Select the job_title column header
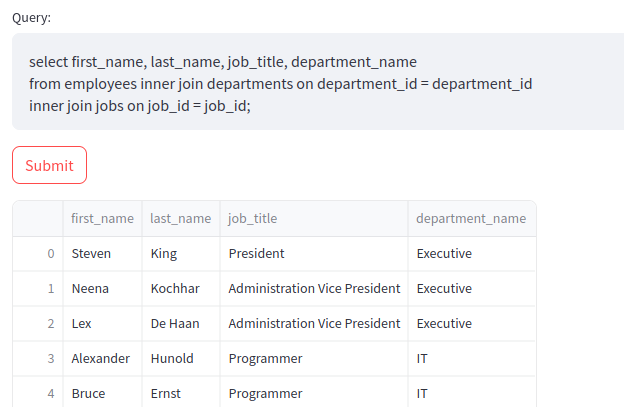Viewport: 624px width, 407px height. click(x=314, y=218)
